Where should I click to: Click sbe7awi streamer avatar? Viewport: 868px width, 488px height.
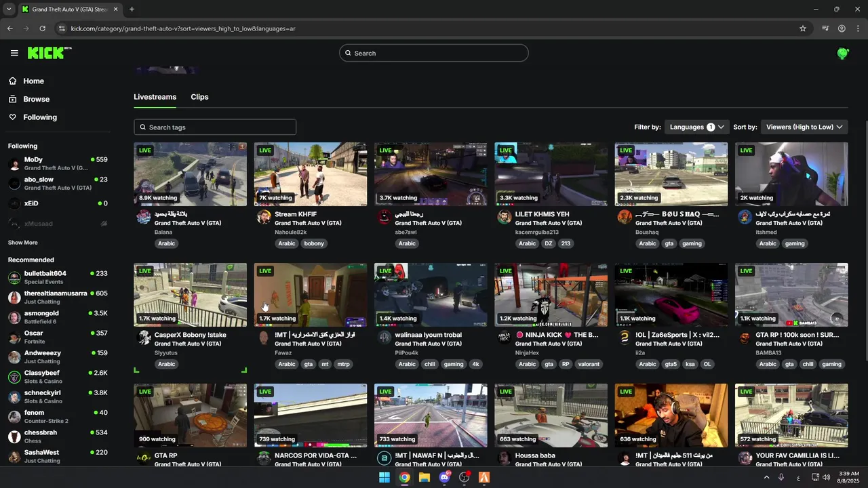point(384,216)
